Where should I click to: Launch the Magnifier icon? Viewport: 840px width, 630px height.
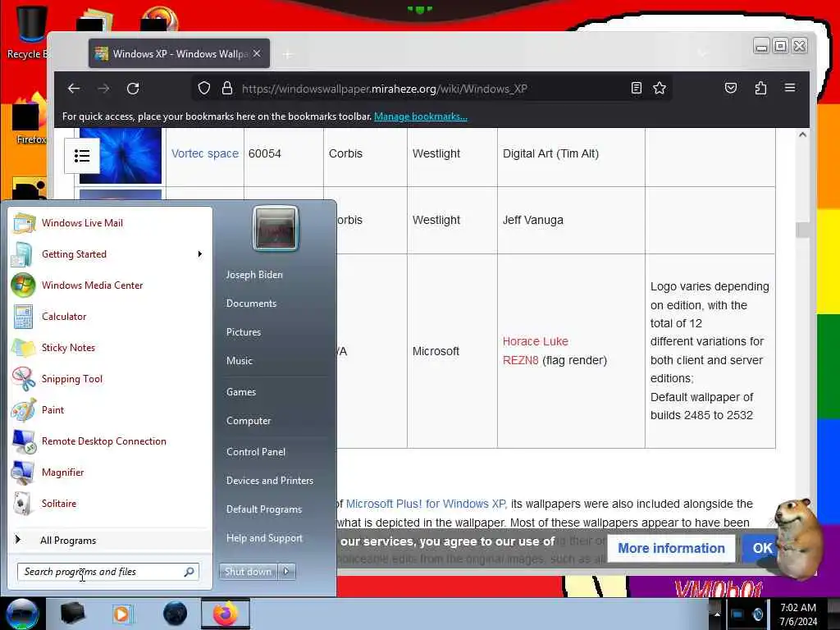pos(23,472)
